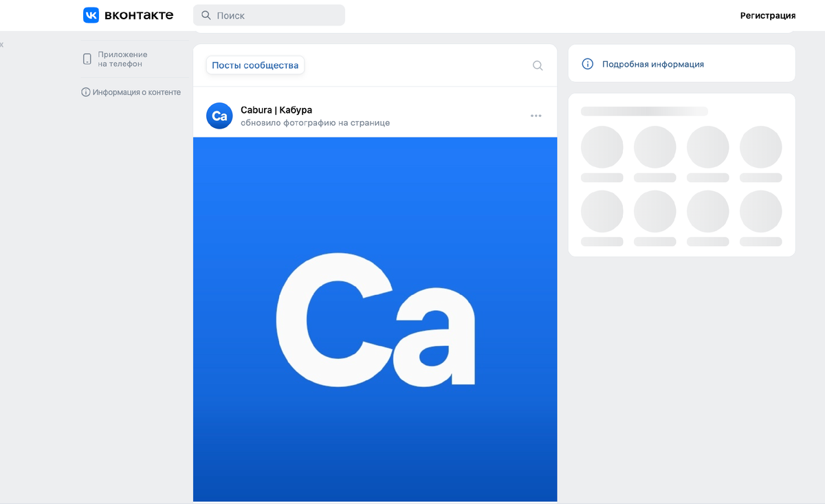Viewport: 825px width, 504px height.
Task: Click the magnifier icon in the search bar
Action: pos(206,15)
